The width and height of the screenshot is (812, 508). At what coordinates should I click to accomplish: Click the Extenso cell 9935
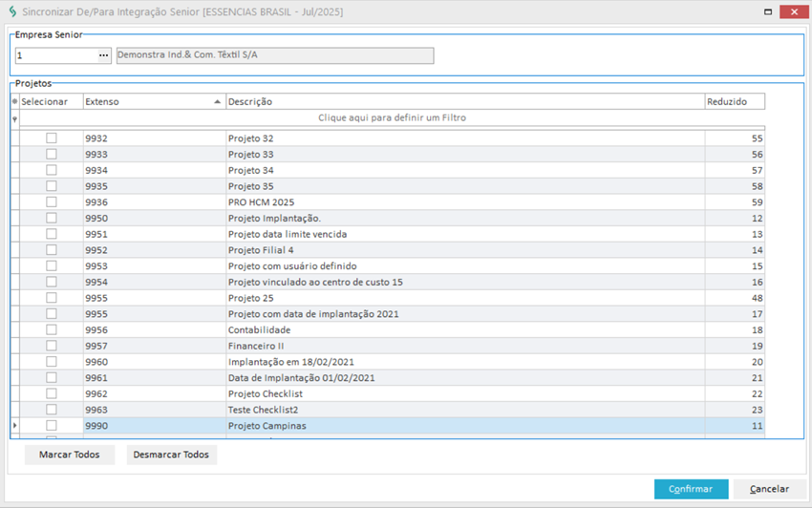[x=155, y=186]
